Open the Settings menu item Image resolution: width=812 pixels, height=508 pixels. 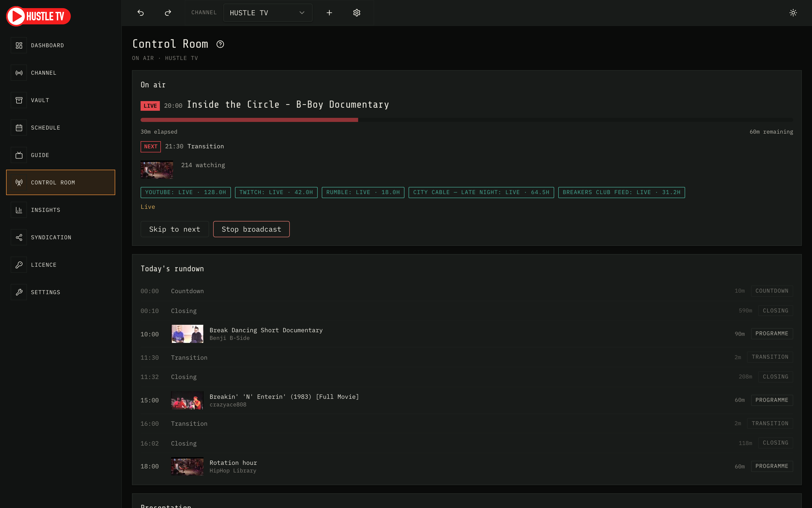pos(60,292)
